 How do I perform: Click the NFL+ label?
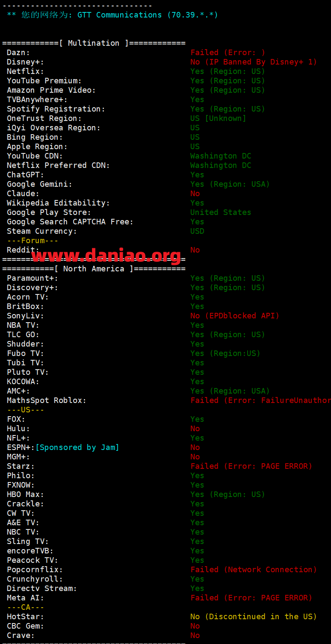click(18, 438)
